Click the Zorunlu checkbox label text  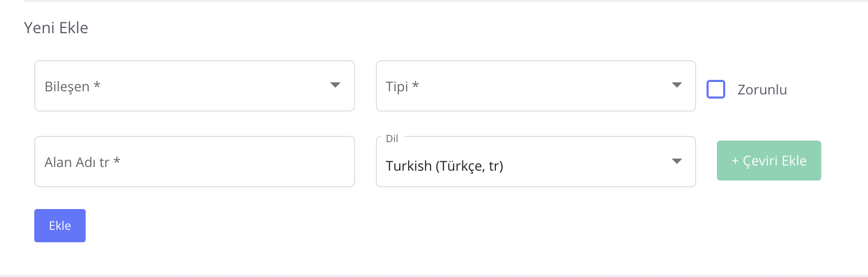(x=762, y=90)
